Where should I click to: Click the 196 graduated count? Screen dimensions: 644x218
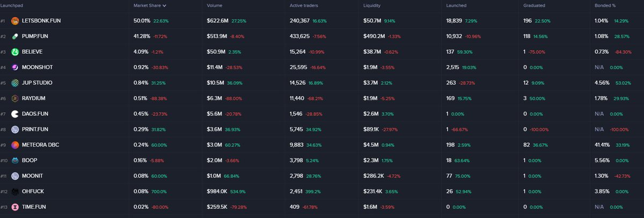[527, 21]
